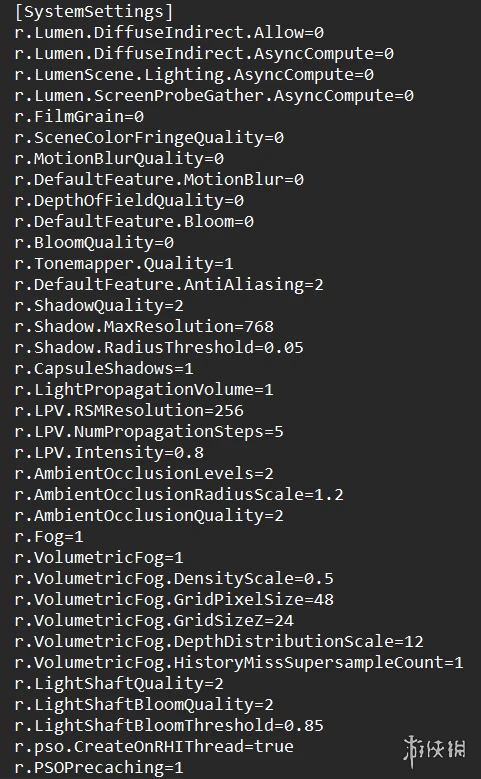The image size is (481, 779).
Task: Click r.Shadow.MaxResolution=768 line
Action: coord(144,326)
